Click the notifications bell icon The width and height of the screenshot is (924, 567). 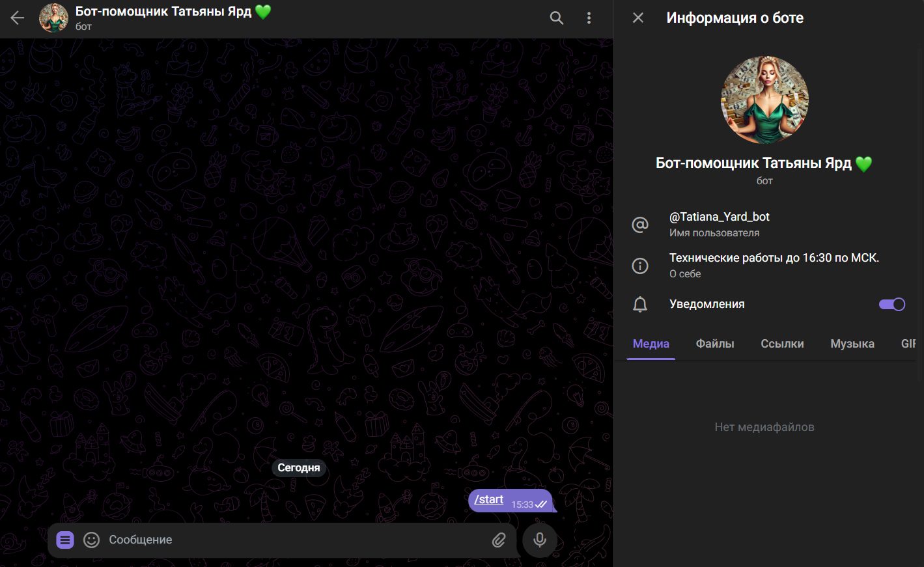[x=640, y=304]
